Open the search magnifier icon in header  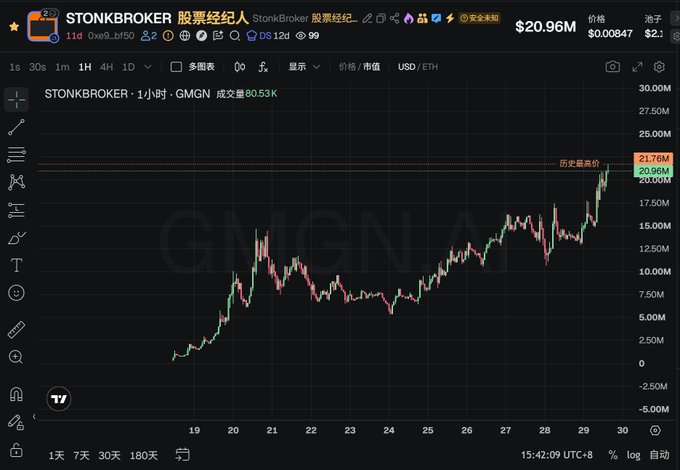[235, 36]
